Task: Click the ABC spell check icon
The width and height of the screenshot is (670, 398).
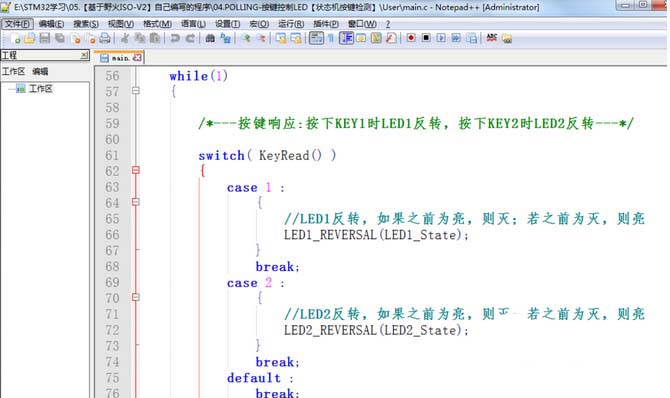Action: 491,38
